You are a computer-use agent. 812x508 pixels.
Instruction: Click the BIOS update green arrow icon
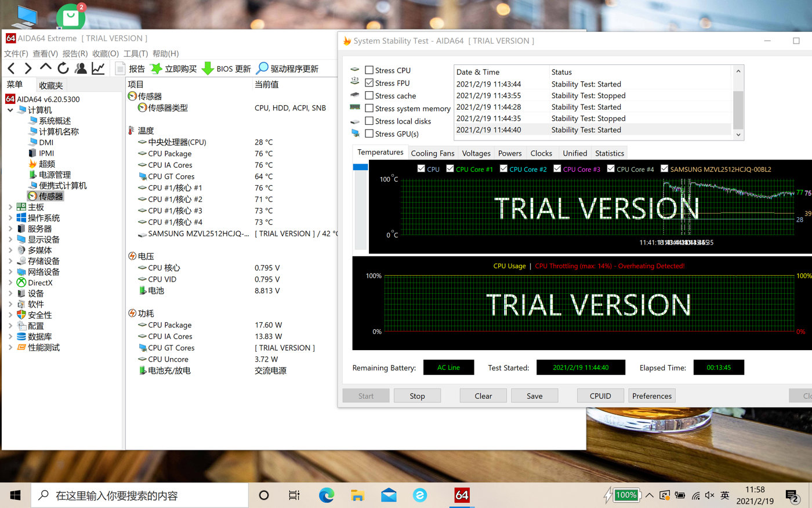(x=208, y=69)
